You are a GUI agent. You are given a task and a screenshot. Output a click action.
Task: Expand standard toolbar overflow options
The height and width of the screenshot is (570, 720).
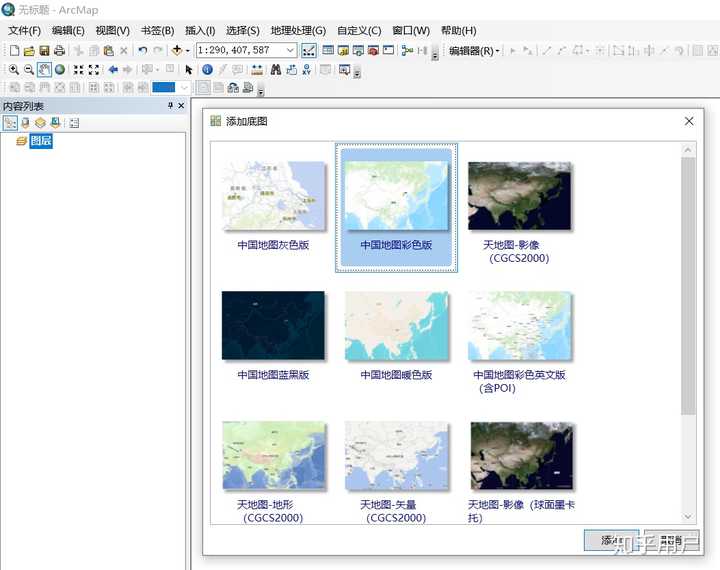click(435, 54)
